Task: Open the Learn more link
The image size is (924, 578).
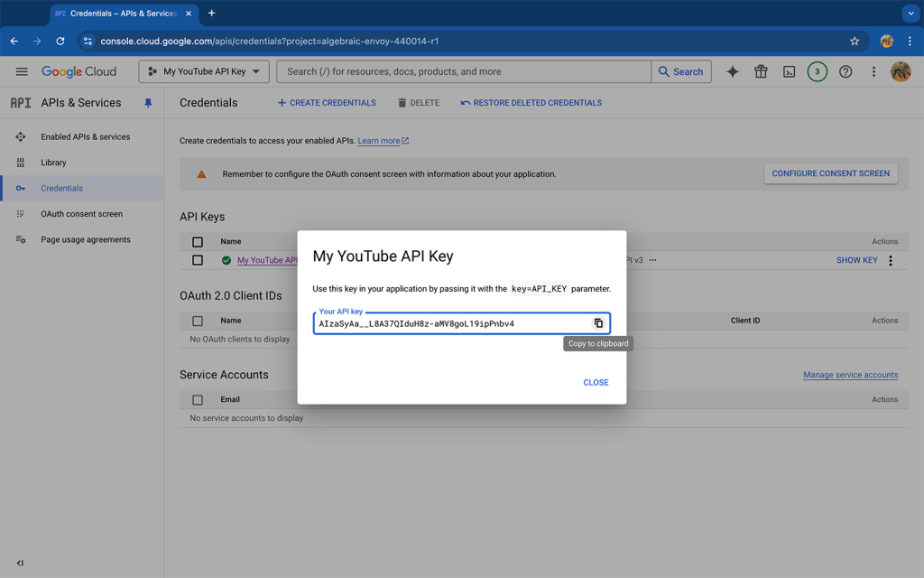Action: point(383,141)
